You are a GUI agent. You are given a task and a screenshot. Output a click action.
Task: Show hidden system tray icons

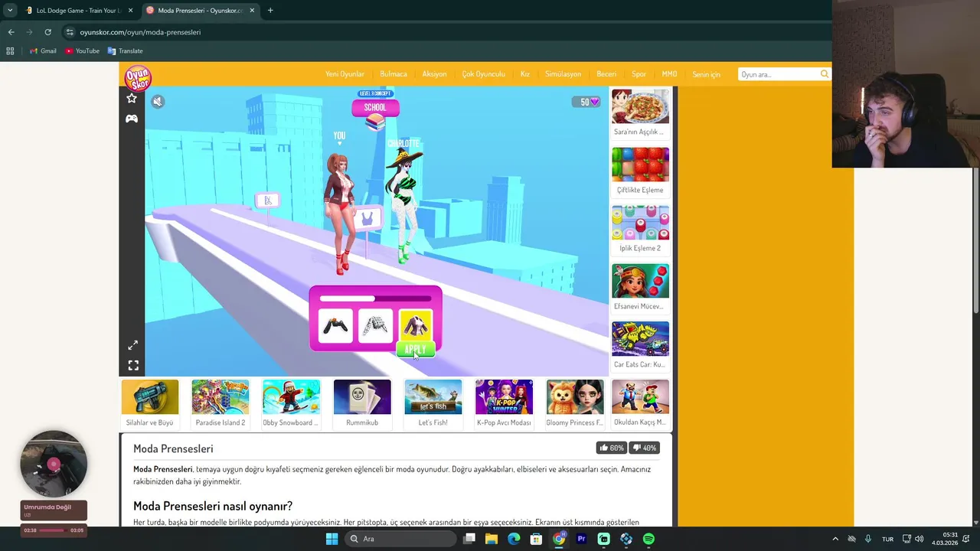(x=835, y=539)
